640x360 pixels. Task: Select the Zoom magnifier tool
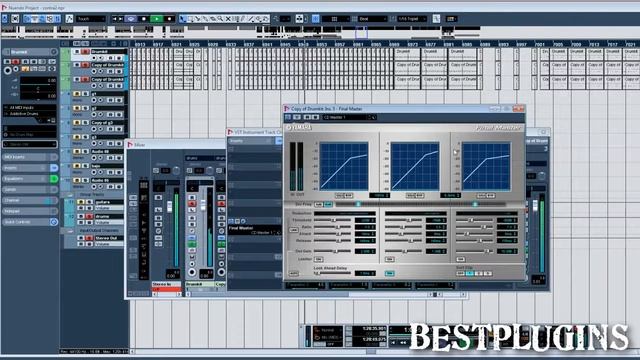[x=220, y=19]
